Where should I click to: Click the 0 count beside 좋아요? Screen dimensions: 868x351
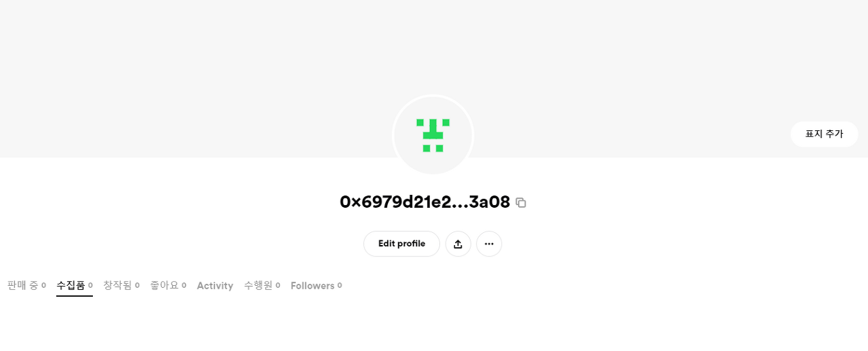[x=184, y=286]
